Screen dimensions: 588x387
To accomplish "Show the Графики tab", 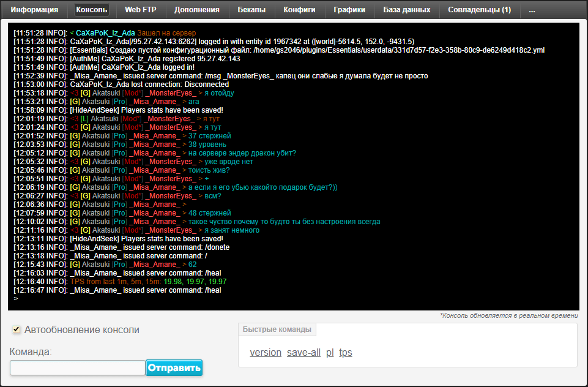I will tap(349, 10).
